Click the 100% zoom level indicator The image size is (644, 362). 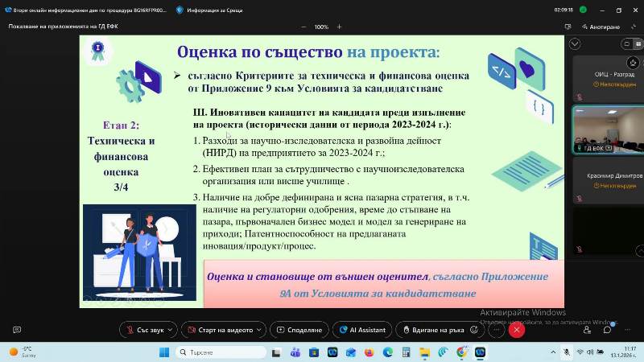(321, 27)
